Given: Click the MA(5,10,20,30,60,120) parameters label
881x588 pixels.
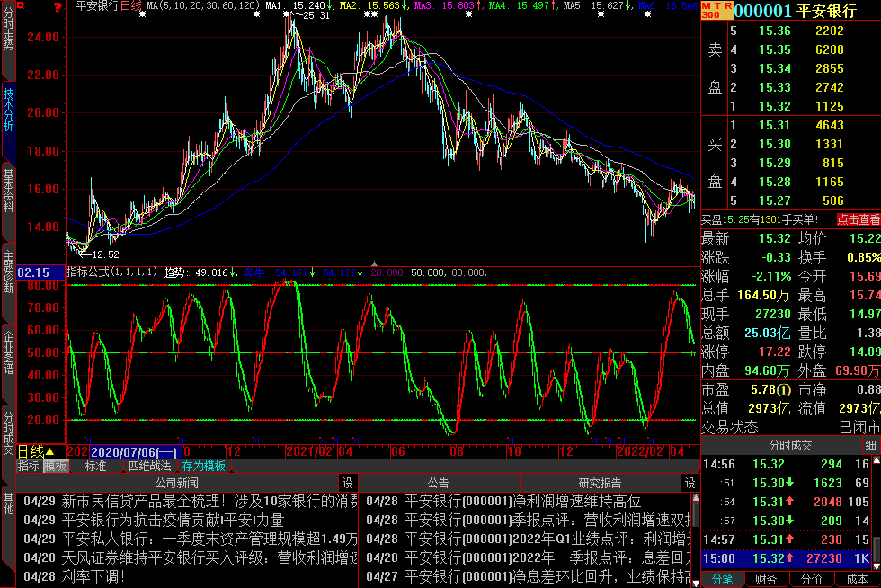Looking at the screenshot, I should (x=202, y=5).
